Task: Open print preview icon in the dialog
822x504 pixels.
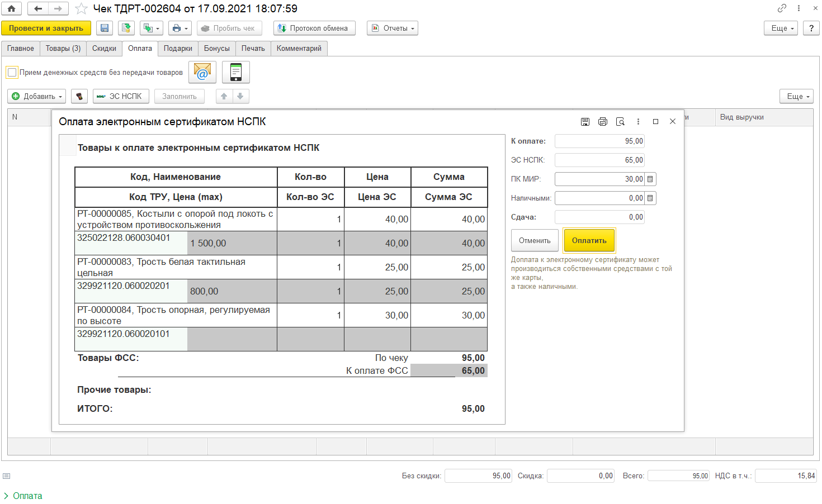Action: tap(620, 121)
